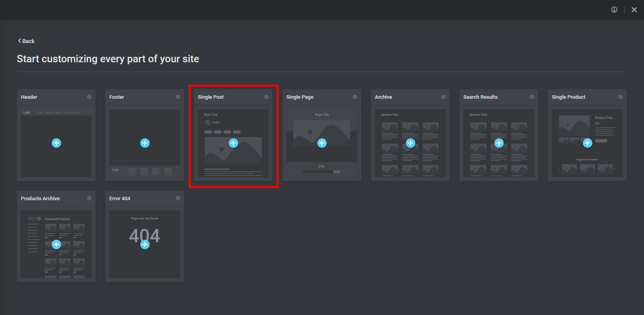Click the info icon on Archive card
The image size is (644, 315).
pyautogui.click(x=443, y=97)
